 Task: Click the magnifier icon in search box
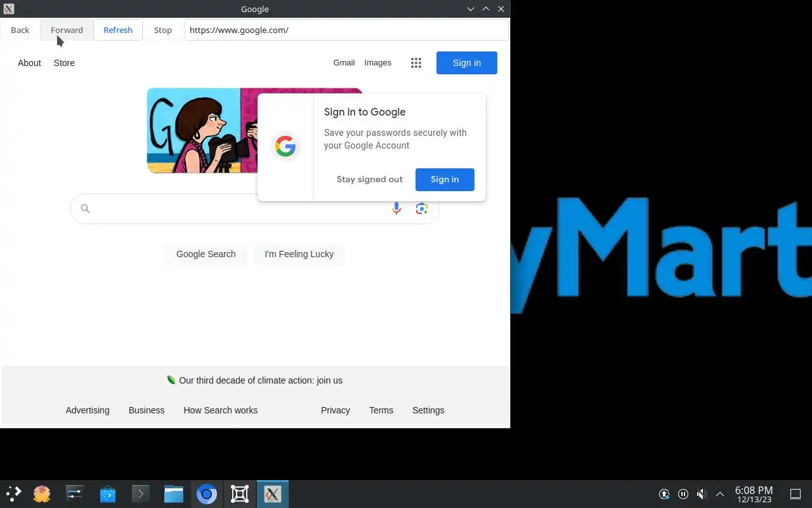click(x=85, y=209)
